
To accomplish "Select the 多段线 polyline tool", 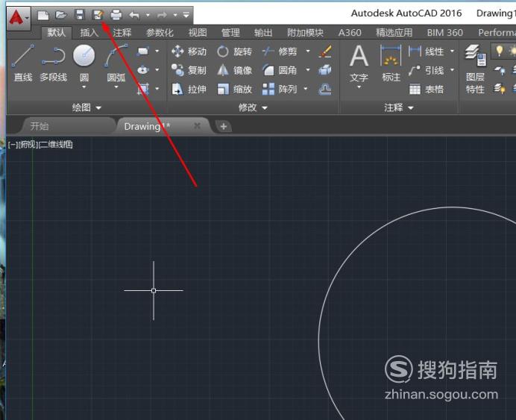I will (x=53, y=63).
